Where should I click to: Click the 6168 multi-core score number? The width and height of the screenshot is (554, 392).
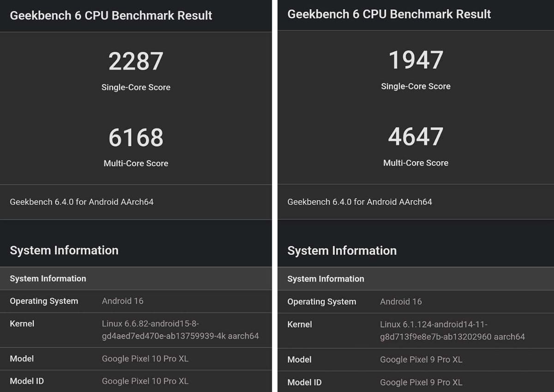click(x=136, y=138)
